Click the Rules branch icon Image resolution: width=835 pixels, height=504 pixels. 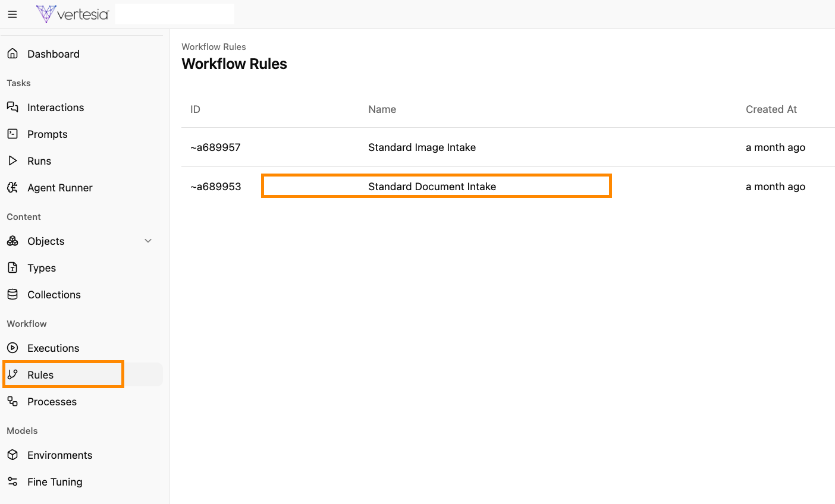click(12, 374)
